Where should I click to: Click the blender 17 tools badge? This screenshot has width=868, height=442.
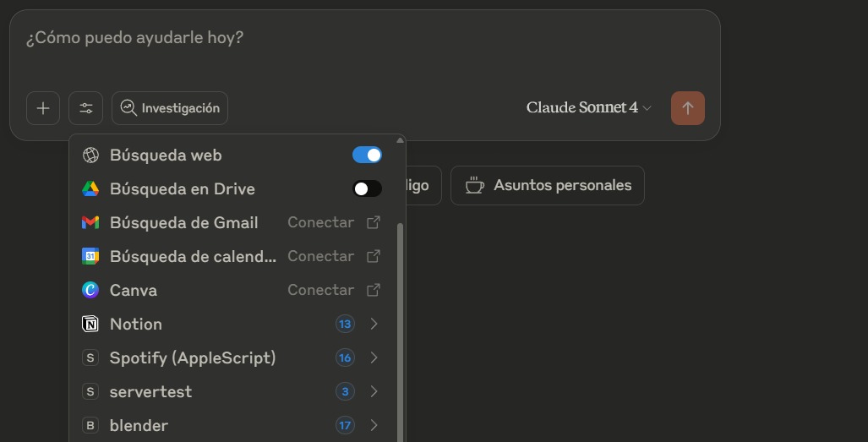(345, 425)
